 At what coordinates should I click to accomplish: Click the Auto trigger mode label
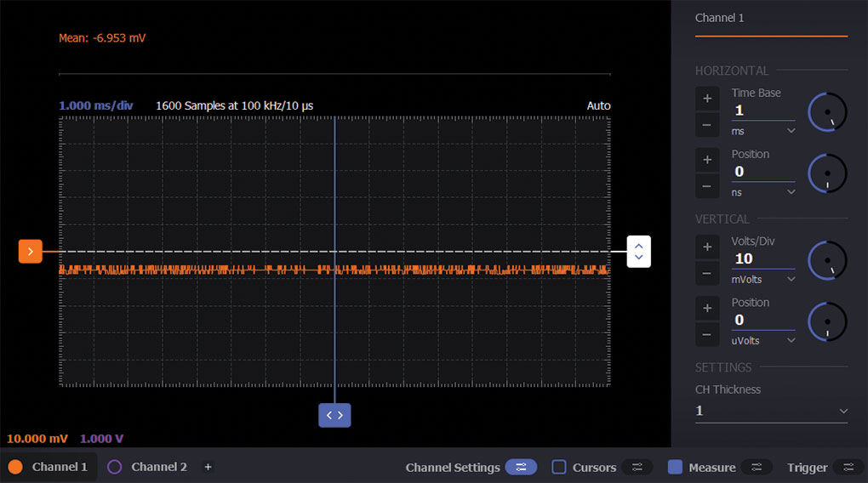(x=598, y=105)
